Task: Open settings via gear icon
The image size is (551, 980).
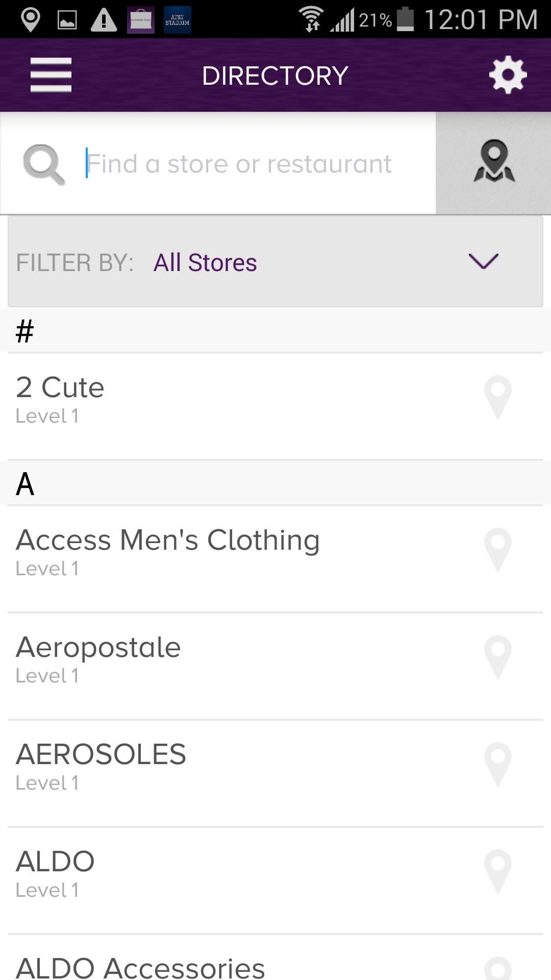Action: click(507, 75)
